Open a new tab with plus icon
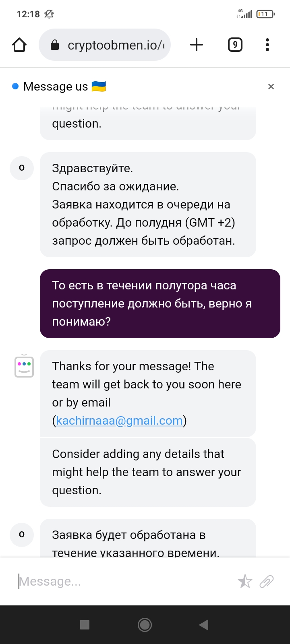Screen dimensions: 290x644 (197, 45)
